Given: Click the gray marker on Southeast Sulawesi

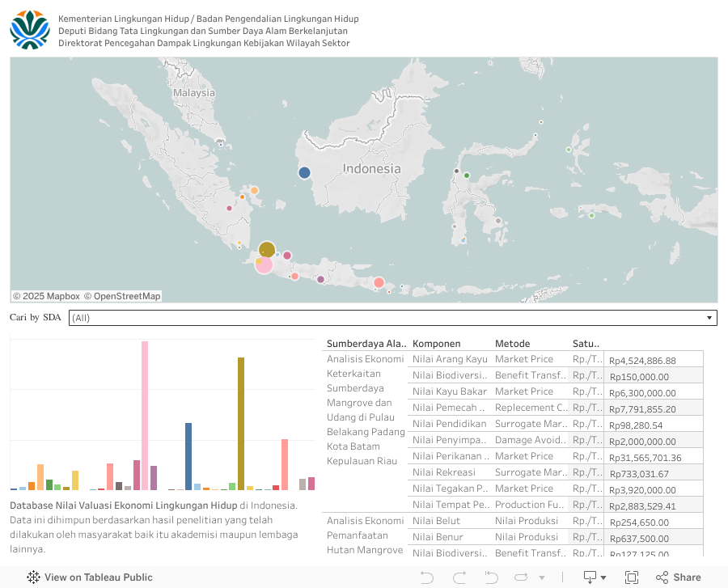Looking at the screenshot, I should coord(498,221).
